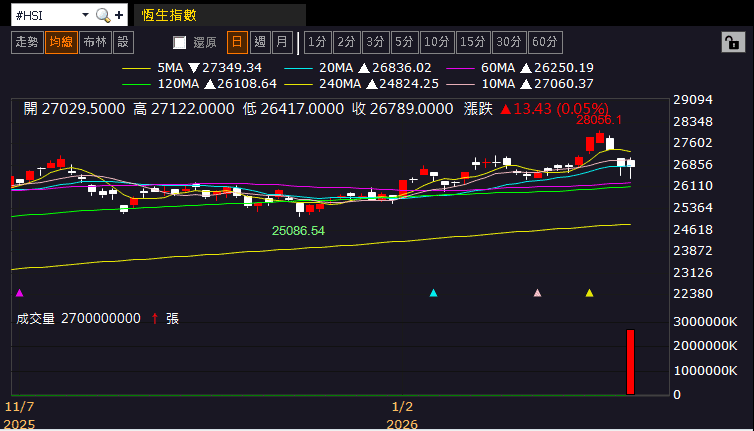Screen dimensions: 754x431
Task: Select the 日 daily period
Action: 238,42
